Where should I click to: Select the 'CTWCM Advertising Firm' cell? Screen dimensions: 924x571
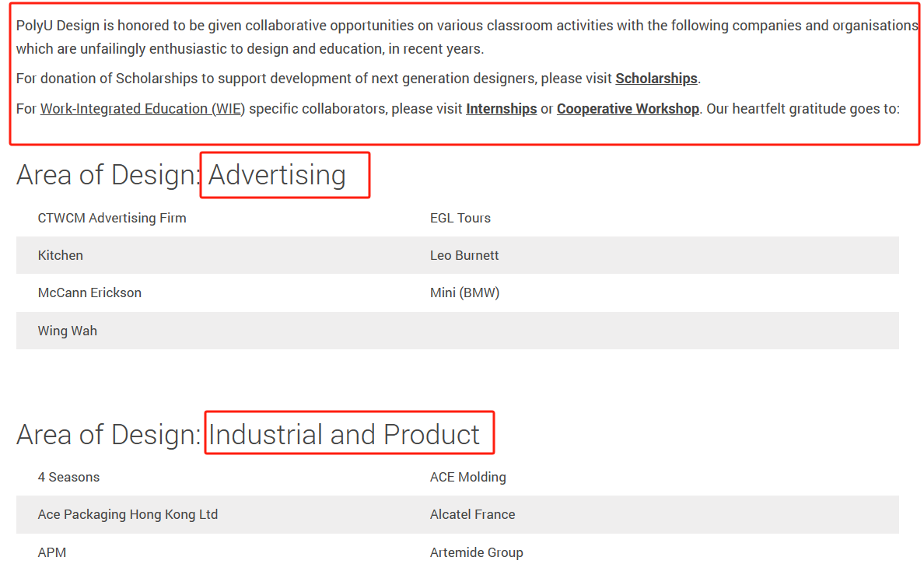pyautogui.click(x=112, y=218)
